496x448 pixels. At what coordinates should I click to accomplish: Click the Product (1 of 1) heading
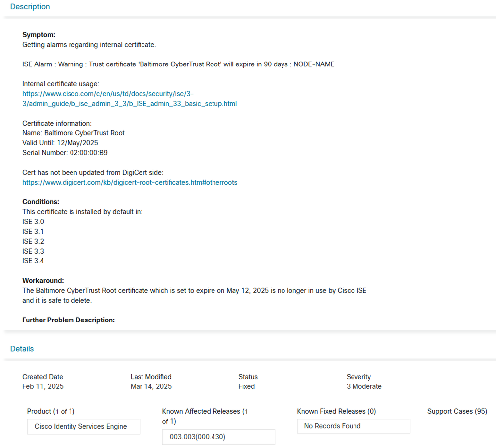pos(51,411)
